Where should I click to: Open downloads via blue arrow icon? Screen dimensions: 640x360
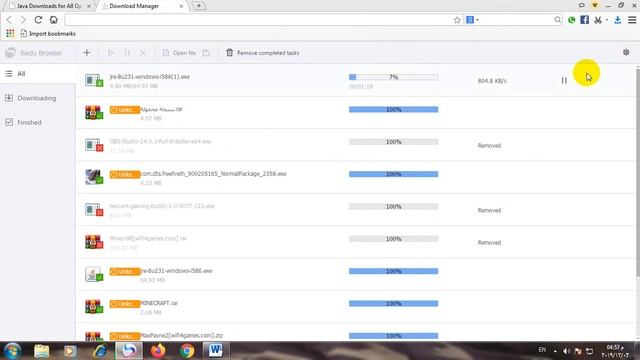click(x=618, y=20)
